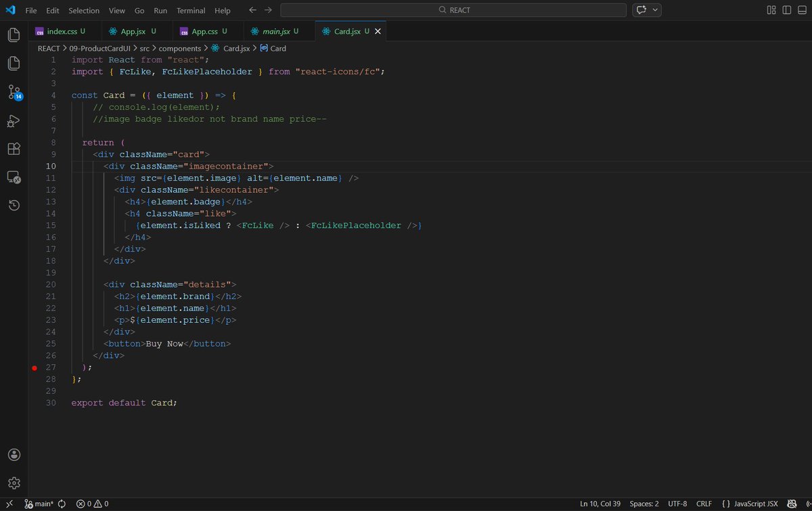Click line number 30 in the gutter
Image resolution: width=812 pixels, height=511 pixels.
[x=51, y=403]
